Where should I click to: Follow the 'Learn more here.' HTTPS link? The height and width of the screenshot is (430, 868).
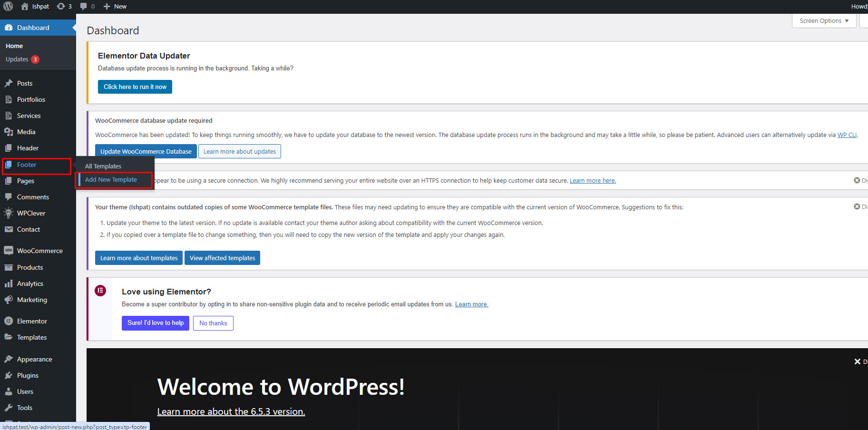point(593,181)
